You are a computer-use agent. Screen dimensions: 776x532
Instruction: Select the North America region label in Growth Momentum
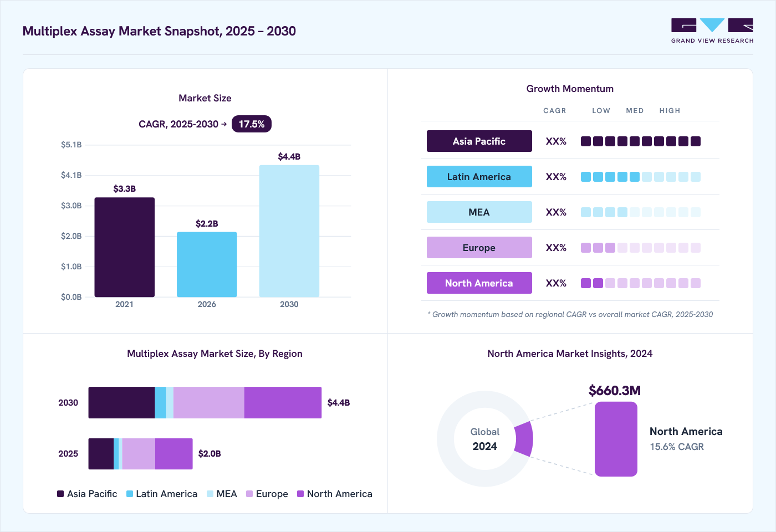coord(479,283)
